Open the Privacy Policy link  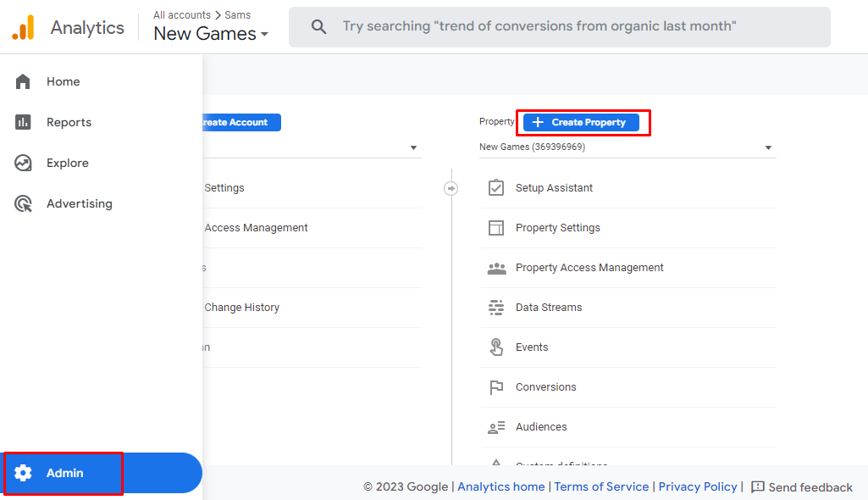coord(698,486)
